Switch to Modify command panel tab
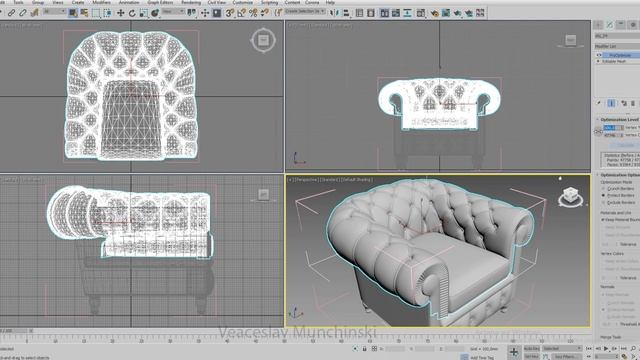Viewport: 640px width, 360px height. [609, 25]
